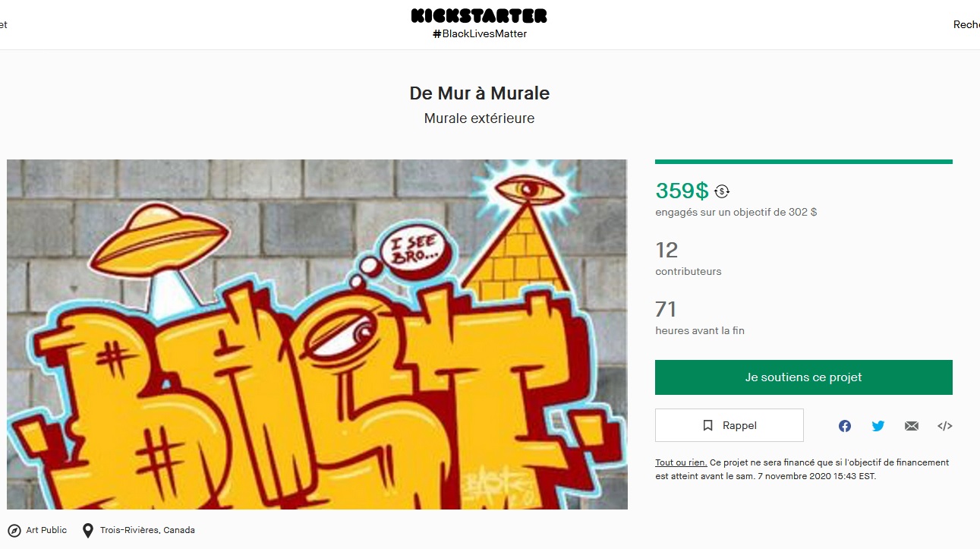Click the De Mur à Murale title

[480, 93]
